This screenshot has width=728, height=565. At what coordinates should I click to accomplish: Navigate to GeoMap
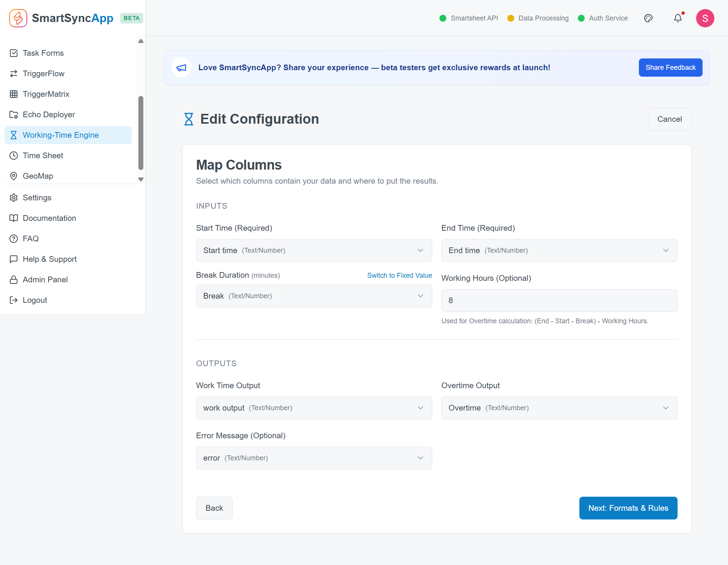coord(68,176)
